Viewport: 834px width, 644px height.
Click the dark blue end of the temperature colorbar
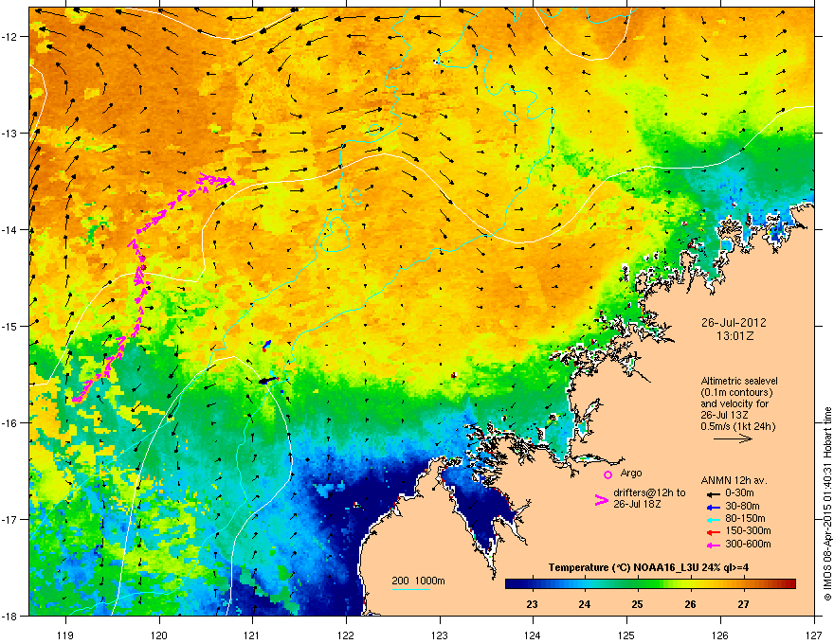(x=512, y=583)
